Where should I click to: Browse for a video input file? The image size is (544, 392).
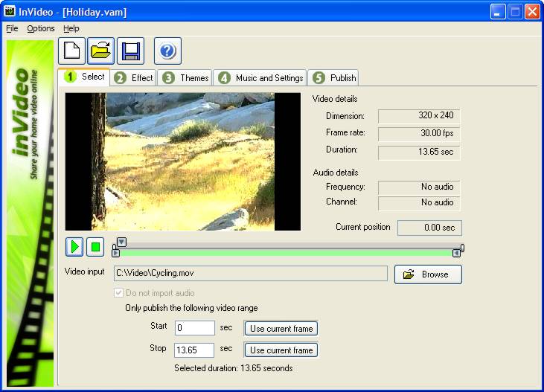[x=428, y=274]
